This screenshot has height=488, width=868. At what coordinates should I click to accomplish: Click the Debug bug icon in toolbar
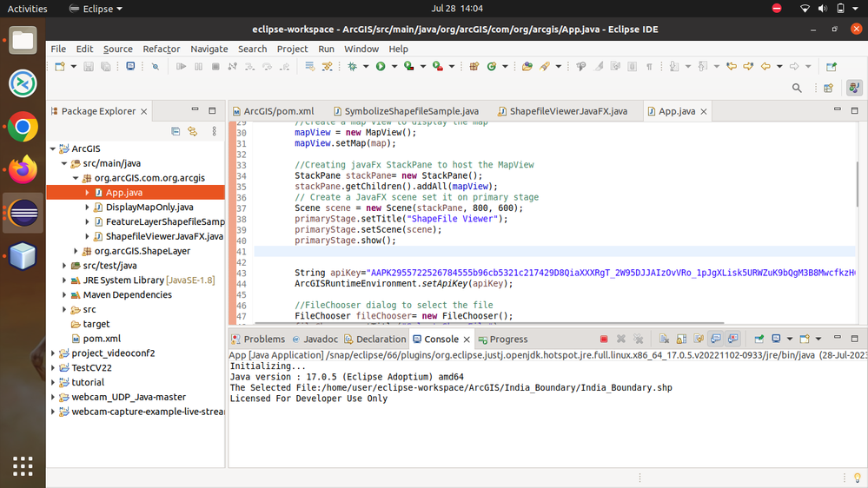click(x=353, y=66)
